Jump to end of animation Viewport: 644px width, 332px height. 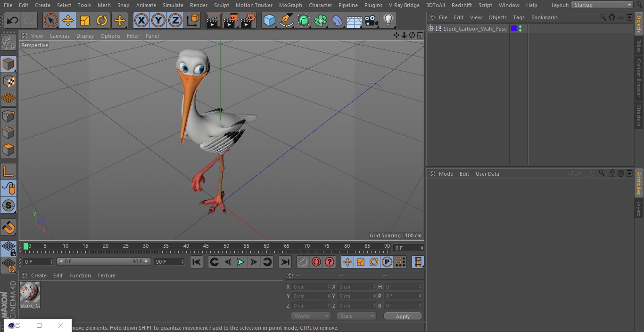coord(285,262)
